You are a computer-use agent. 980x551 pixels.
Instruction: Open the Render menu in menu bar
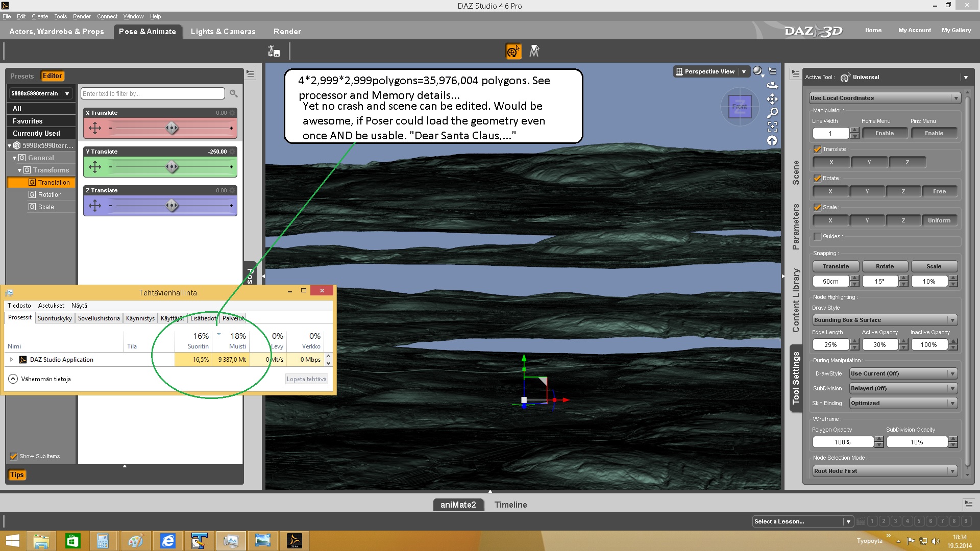[82, 16]
